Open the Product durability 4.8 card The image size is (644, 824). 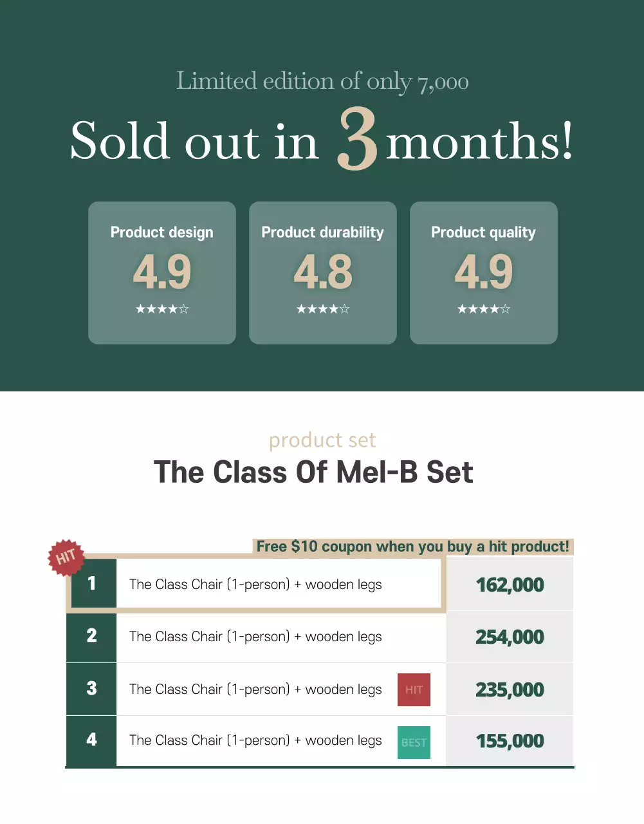click(x=323, y=272)
